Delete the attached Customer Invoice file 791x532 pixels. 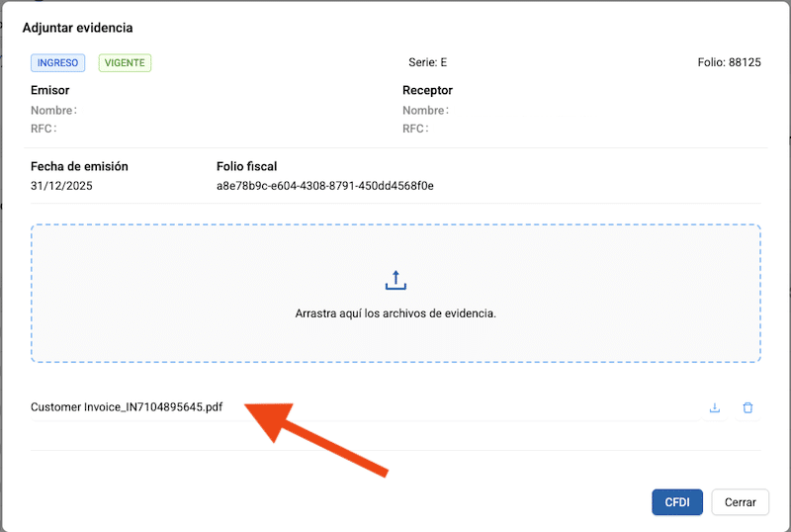tap(747, 407)
